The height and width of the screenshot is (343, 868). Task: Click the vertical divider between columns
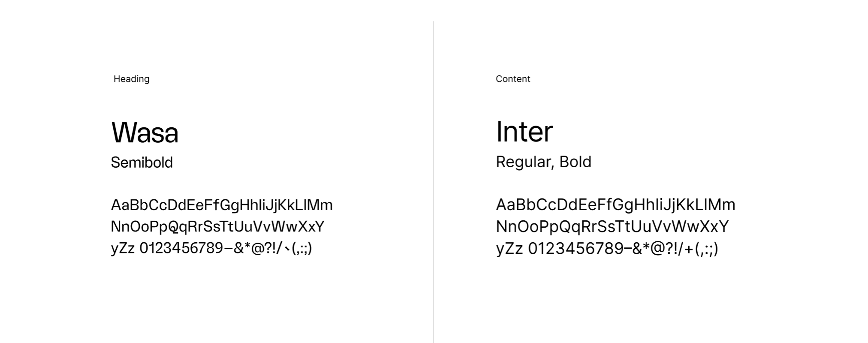click(433, 182)
